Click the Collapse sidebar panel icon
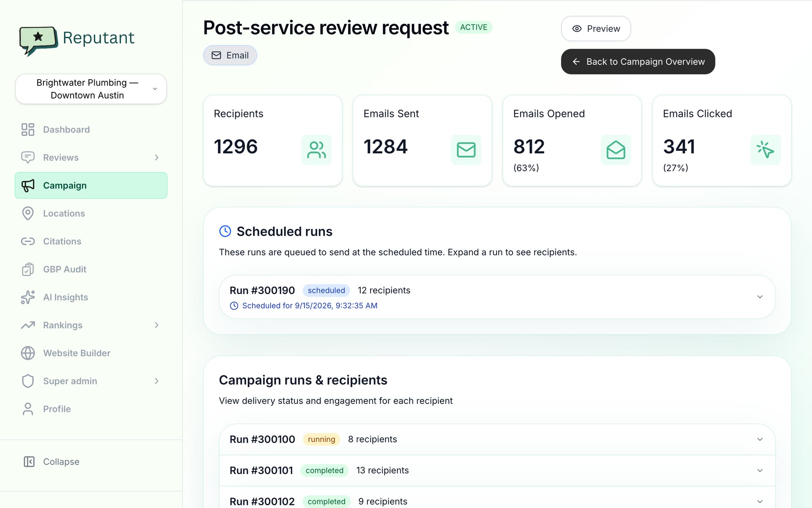Screen dimensions: 812x508 click(29, 461)
